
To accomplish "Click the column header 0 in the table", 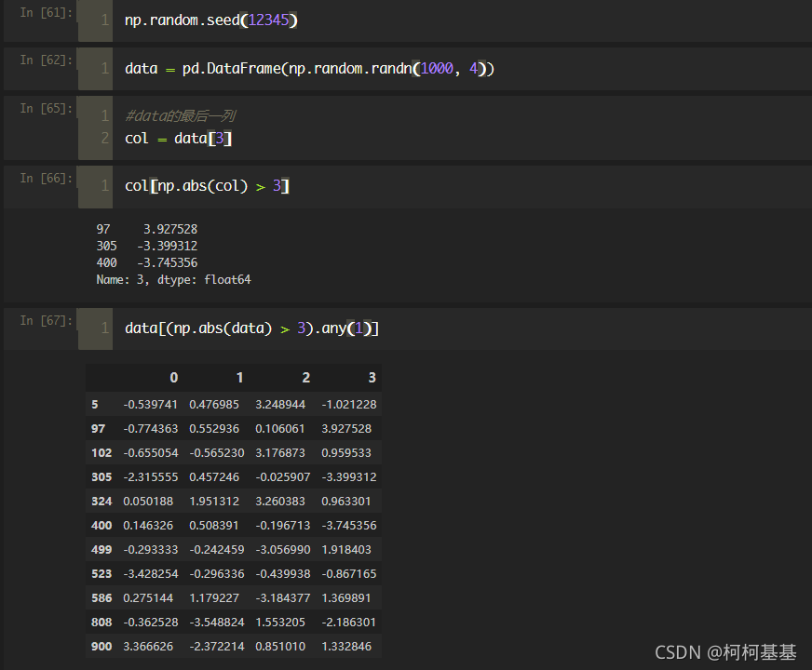I will click(174, 378).
